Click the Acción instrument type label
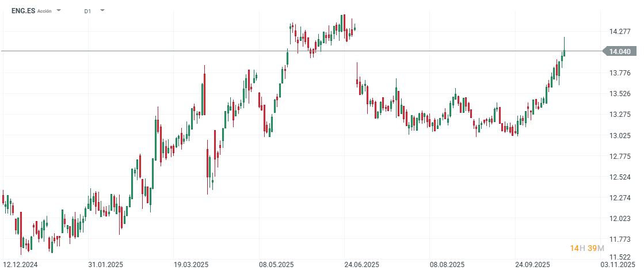The height and width of the screenshot is (274, 644). (44, 11)
